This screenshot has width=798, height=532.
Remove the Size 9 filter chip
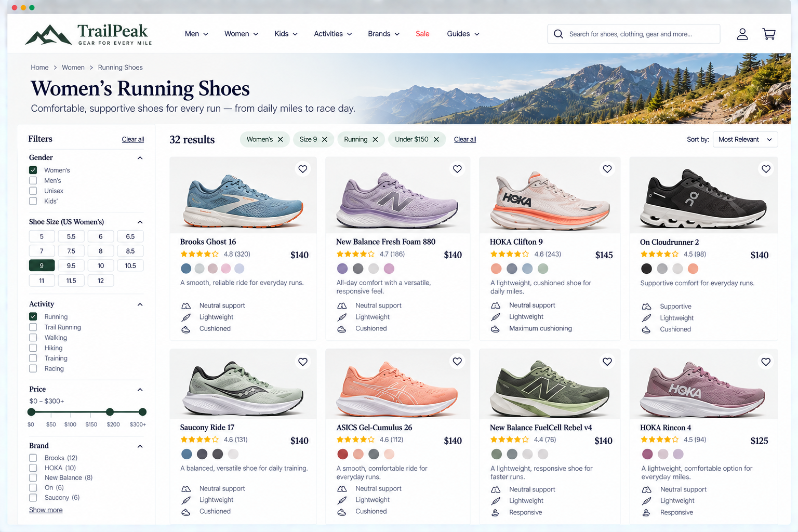click(325, 139)
